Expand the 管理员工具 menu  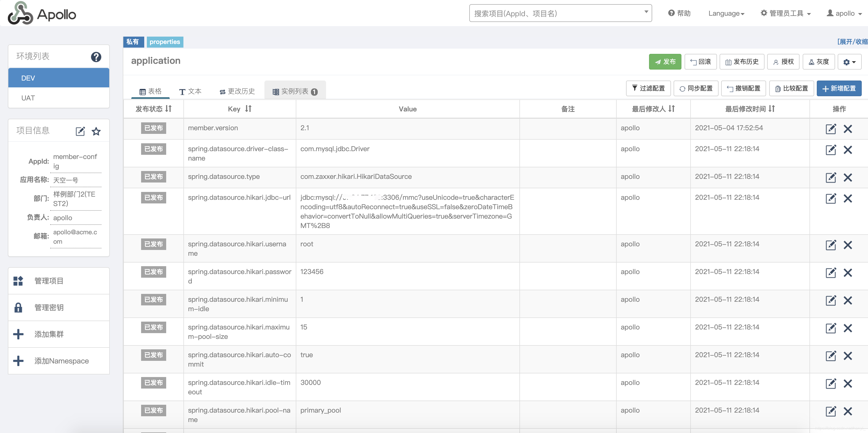click(785, 14)
